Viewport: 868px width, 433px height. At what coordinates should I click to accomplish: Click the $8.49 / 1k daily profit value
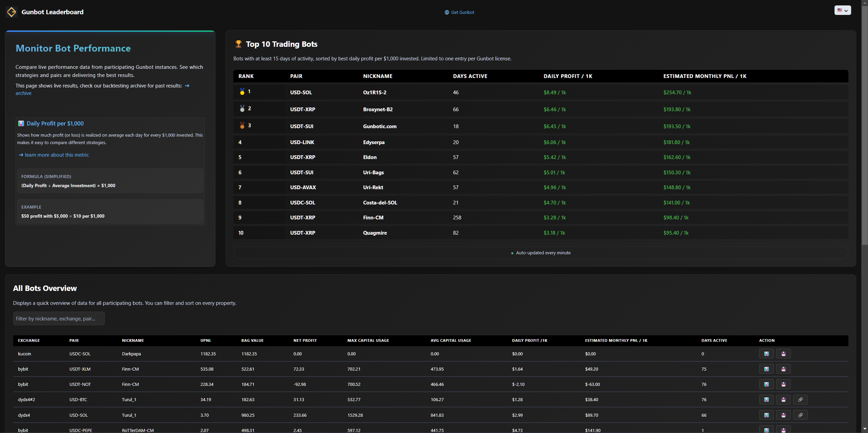(x=555, y=92)
